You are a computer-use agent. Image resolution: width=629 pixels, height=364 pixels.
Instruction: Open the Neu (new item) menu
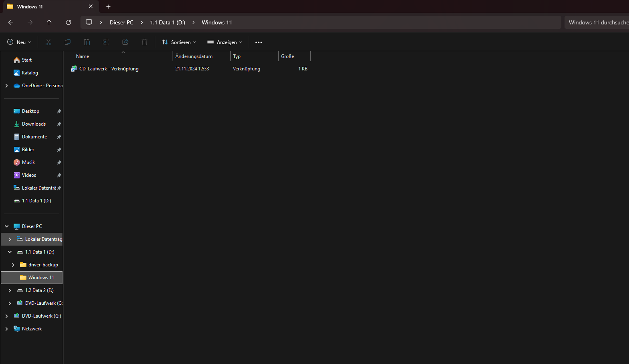point(19,42)
